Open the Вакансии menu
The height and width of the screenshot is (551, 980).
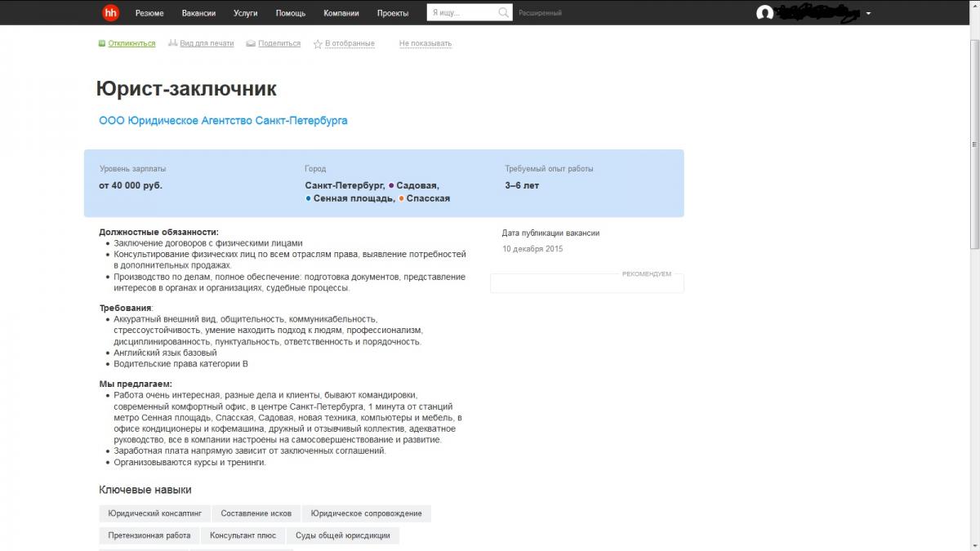199,13
